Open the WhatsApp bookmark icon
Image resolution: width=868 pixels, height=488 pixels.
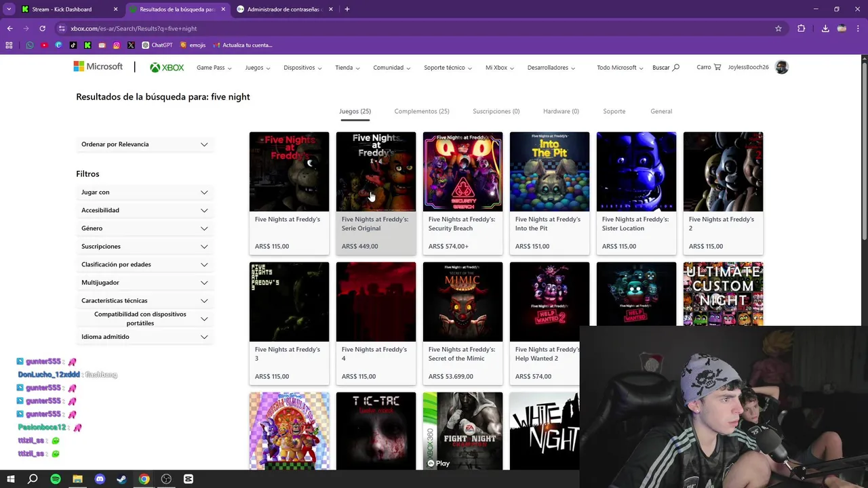coord(30,45)
